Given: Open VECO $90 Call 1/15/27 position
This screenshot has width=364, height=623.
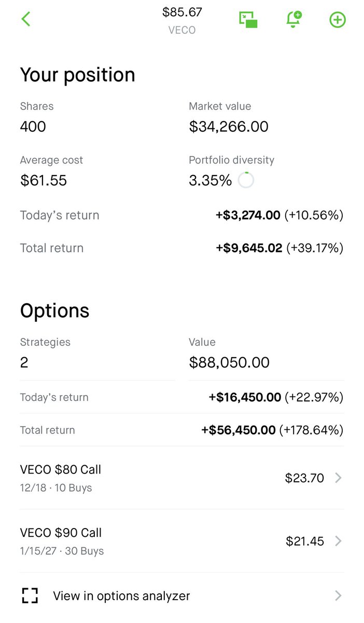Looking at the screenshot, I should click(181, 541).
